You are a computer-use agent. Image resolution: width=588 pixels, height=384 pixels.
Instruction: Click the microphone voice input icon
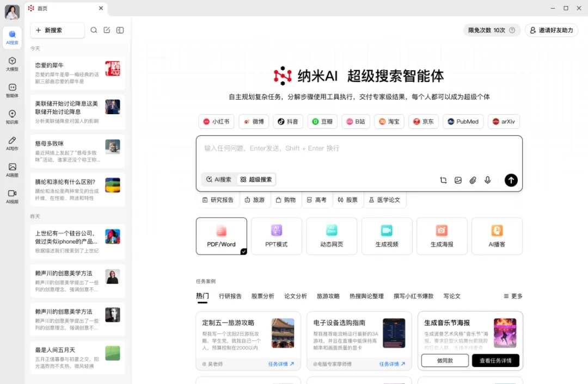[x=487, y=180]
